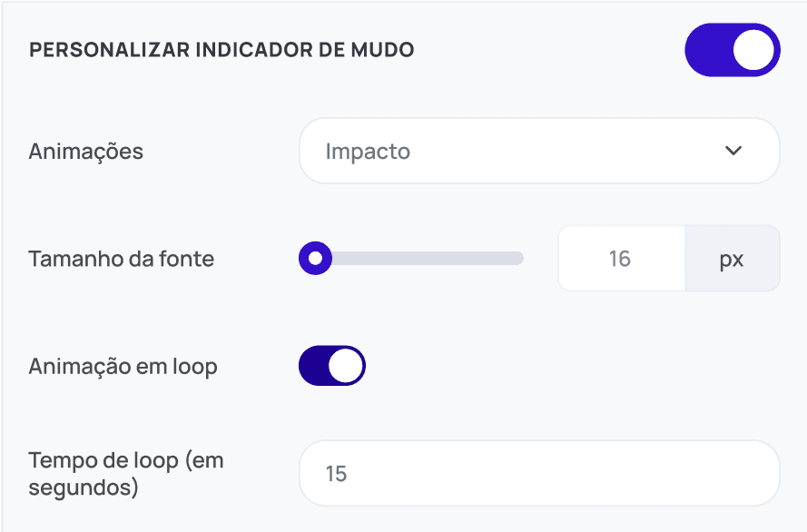Screen dimensions: 807x532
Task: Focus the font size field showing 16
Action: pyautogui.click(x=621, y=258)
